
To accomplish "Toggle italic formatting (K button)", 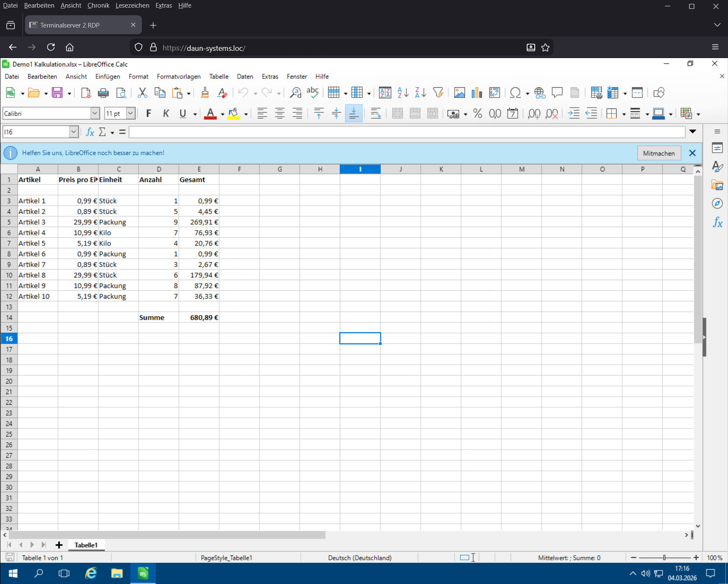I will click(x=166, y=114).
